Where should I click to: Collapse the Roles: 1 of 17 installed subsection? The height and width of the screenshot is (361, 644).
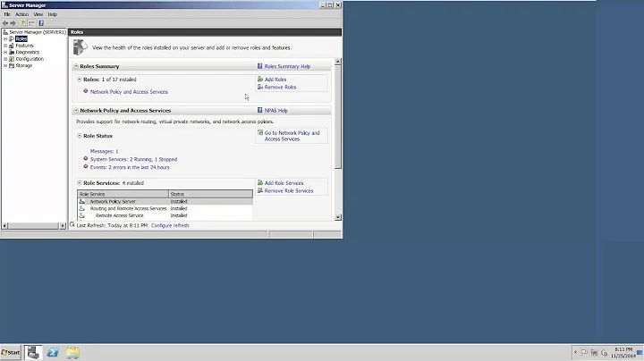[80, 80]
